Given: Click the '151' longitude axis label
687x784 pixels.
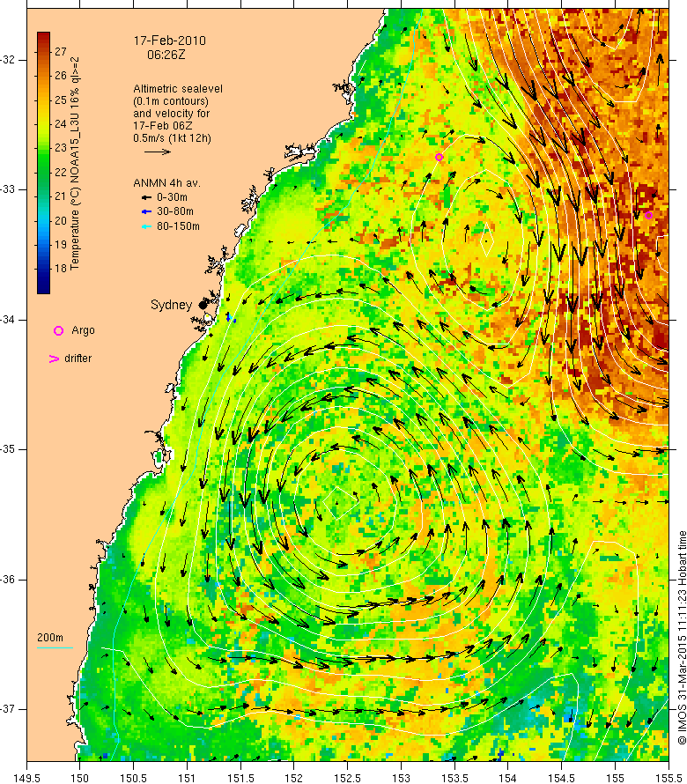Looking at the screenshot, I should click(187, 778).
